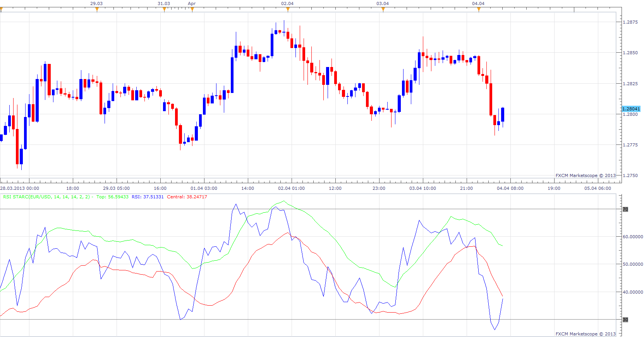Click the blue RSI: 37.51331 value
Screen dimensions: 644x337
tap(148, 197)
